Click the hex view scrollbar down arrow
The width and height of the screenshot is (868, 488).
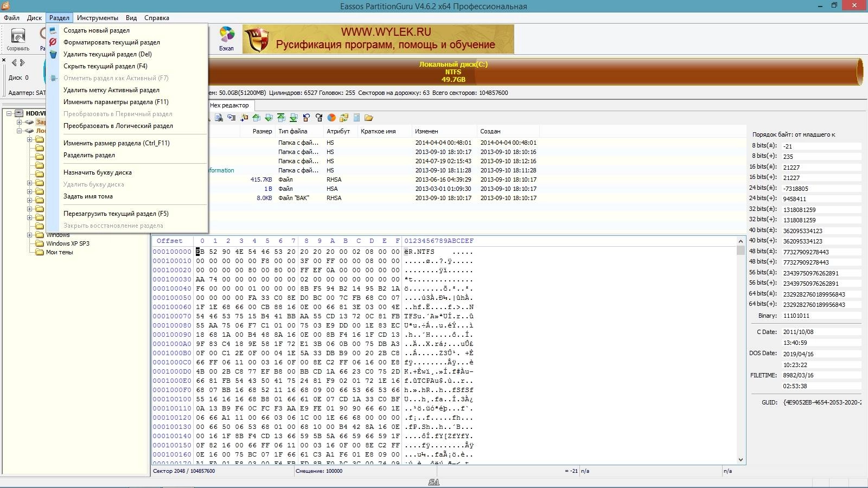click(741, 459)
